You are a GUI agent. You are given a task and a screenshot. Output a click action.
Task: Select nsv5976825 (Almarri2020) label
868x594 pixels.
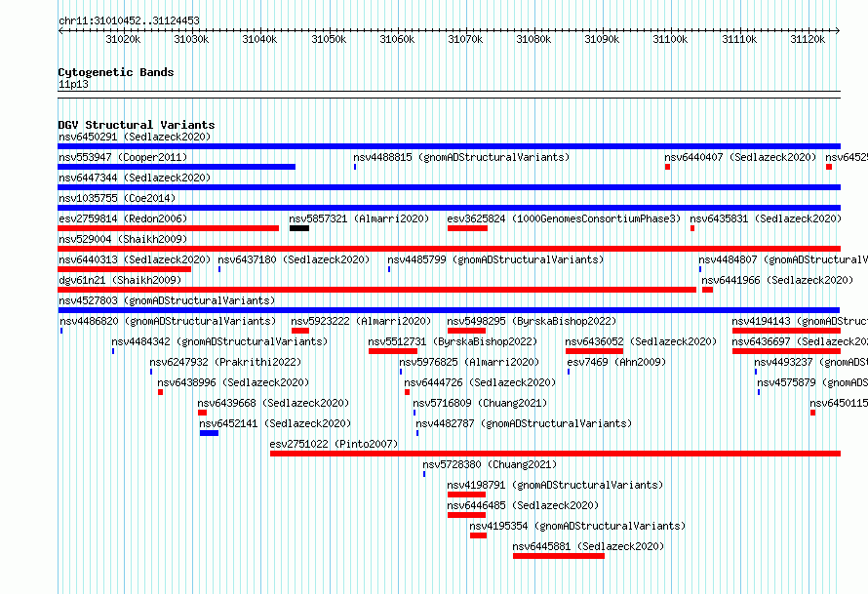pyautogui.click(x=469, y=362)
